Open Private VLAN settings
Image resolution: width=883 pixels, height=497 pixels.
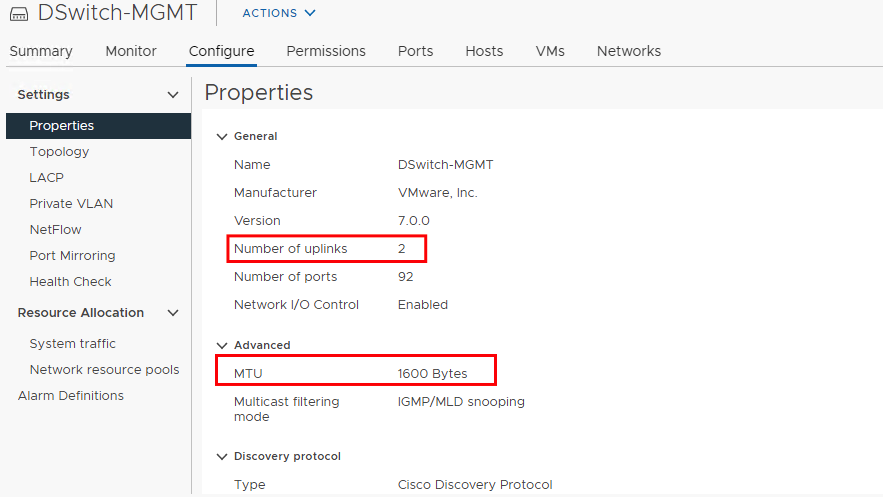tap(71, 204)
